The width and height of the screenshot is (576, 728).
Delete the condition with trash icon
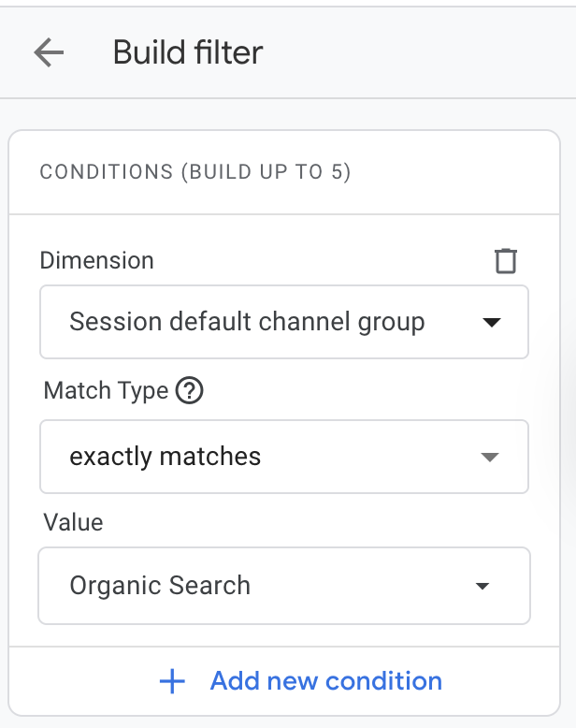(x=506, y=261)
